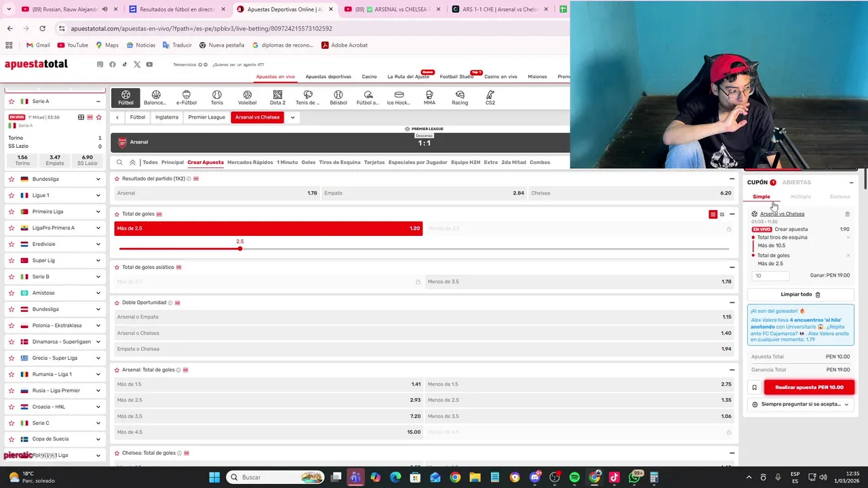Open Spotify from the taskbar

[x=574, y=477]
